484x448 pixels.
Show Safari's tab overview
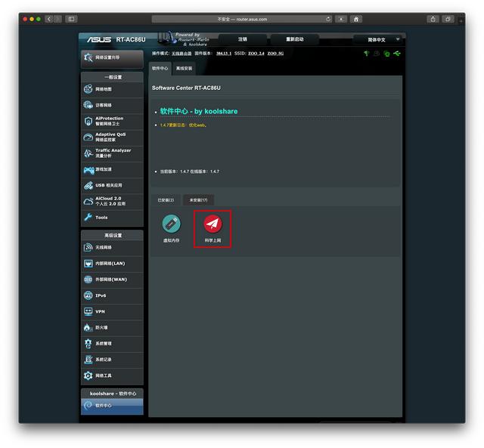coord(448,19)
